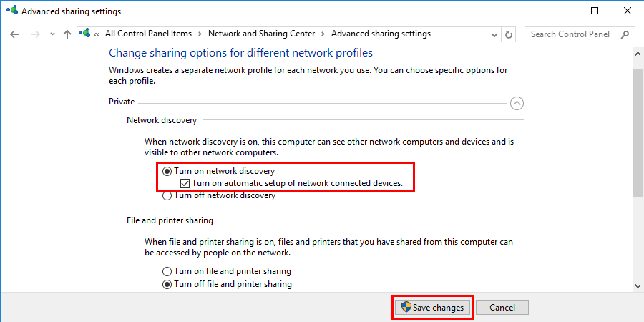Open All Control Panel Items breadcrumb
The width and height of the screenshot is (644, 322).
(148, 34)
